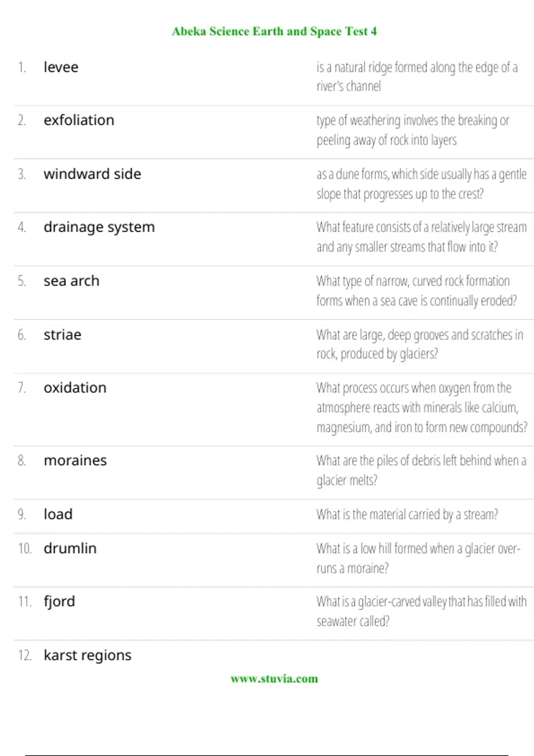Viewport: 534px width, 756px height.
Task: Click the term "moraines"
Action: click(75, 460)
